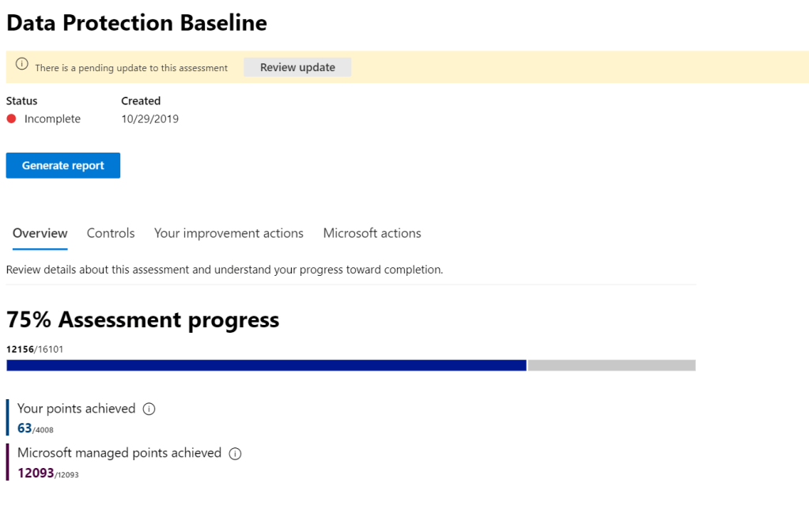Click the 75% Assessment progress heading
This screenshot has width=809, height=532.
pyautogui.click(x=142, y=320)
